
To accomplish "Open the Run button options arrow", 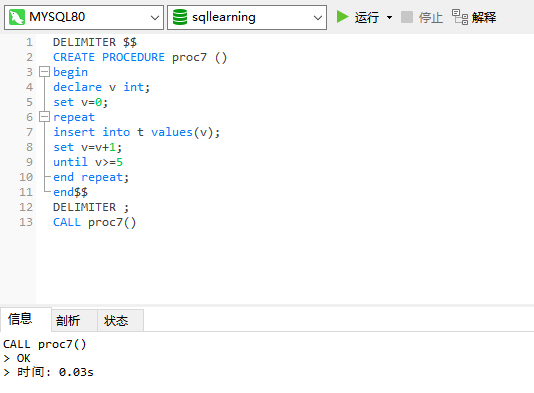I will tap(389, 17).
